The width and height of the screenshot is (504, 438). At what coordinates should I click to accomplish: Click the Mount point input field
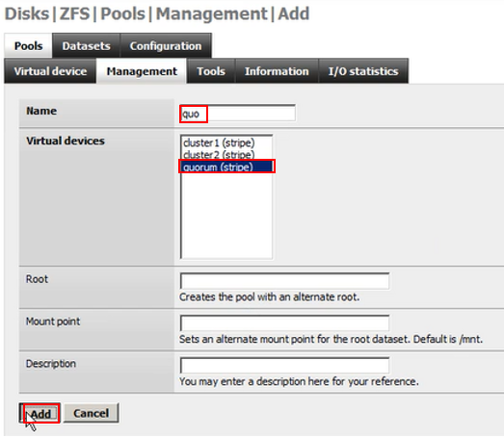click(284, 323)
